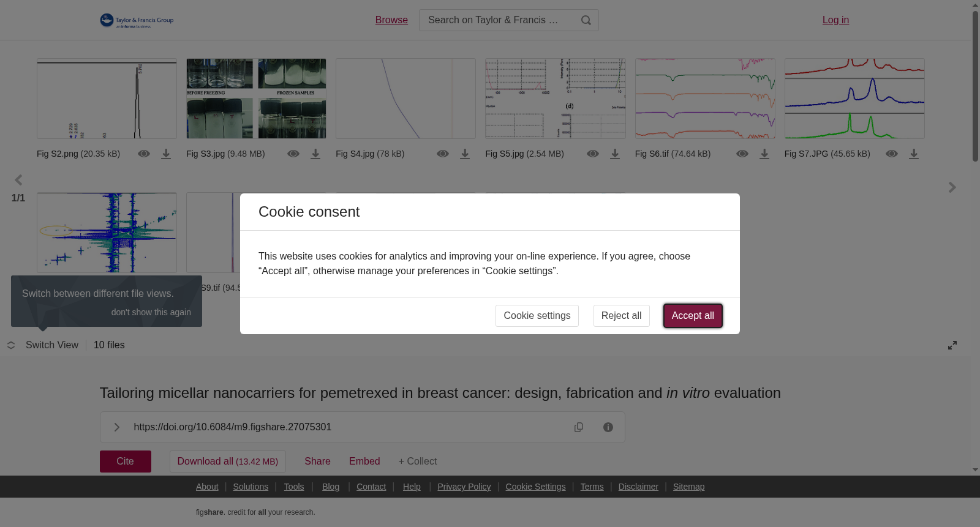980x527 pixels.
Task: Click the Taylor & Francis Group logo
Action: [x=137, y=21]
